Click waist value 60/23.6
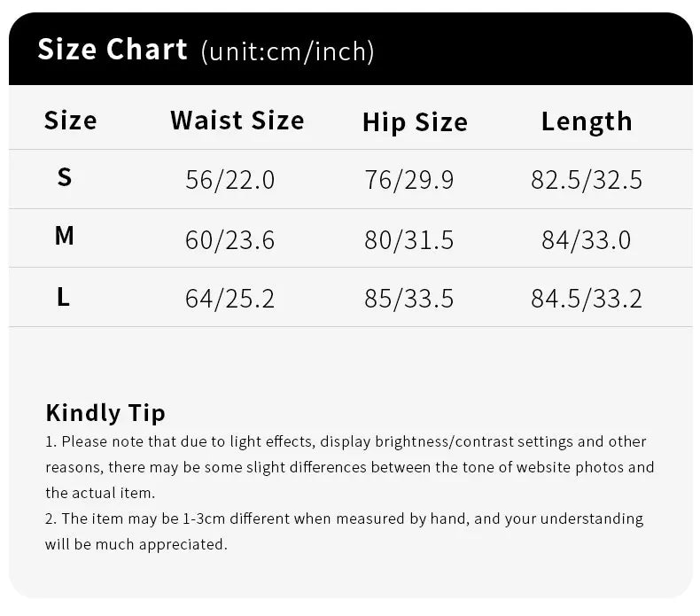The width and height of the screenshot is (700, 616). tap(229, 240)
